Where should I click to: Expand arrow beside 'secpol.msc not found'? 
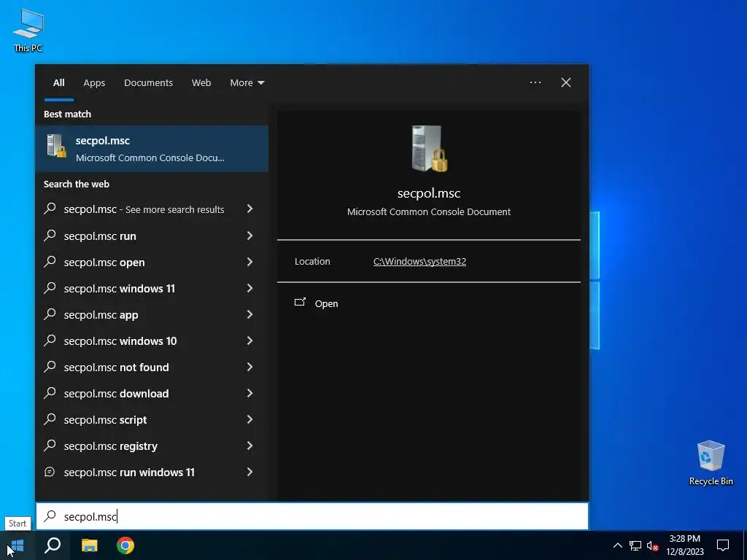tap(249, 367)
